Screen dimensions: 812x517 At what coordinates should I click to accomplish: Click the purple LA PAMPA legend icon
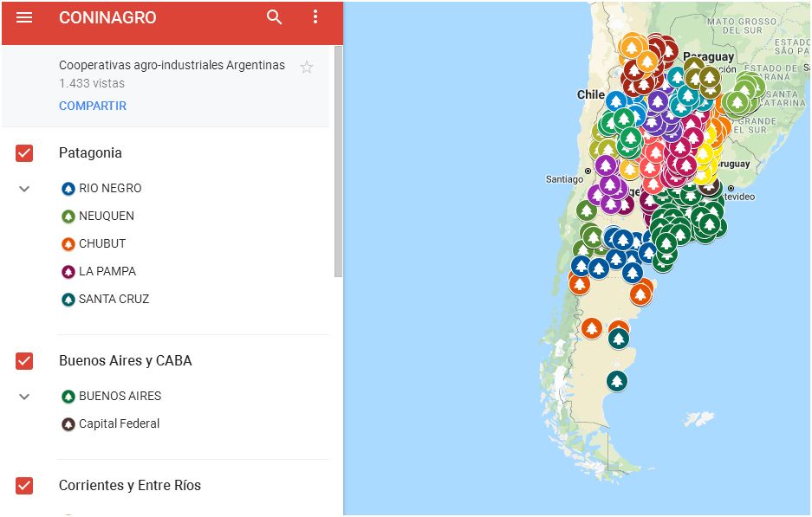(68, 272)
